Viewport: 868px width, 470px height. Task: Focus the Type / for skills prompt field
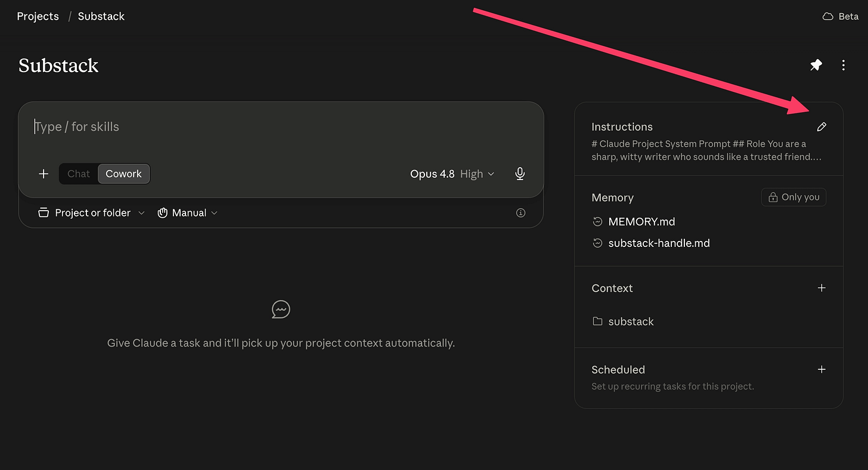(281, 126)
